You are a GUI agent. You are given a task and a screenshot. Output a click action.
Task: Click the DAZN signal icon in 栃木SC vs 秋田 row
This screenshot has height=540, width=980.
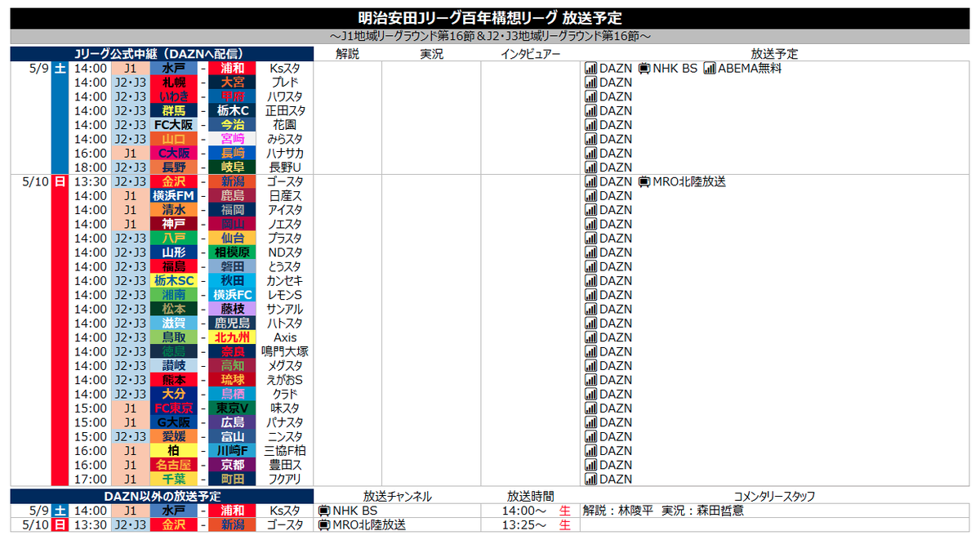pos(590,281)
